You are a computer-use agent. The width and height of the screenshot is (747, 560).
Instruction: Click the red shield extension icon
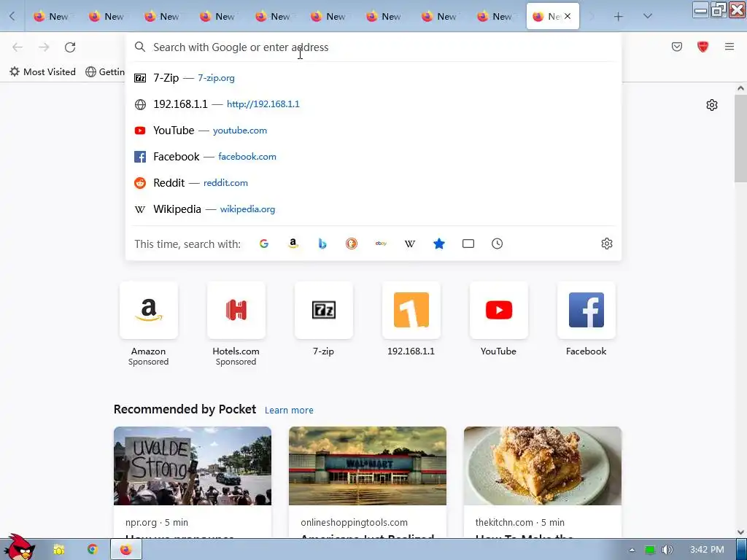coord(703,47)
